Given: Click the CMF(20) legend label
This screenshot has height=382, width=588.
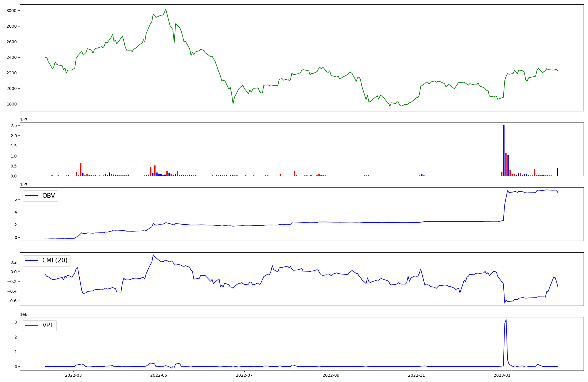Looking at the screenshot, I should (55, 260).
